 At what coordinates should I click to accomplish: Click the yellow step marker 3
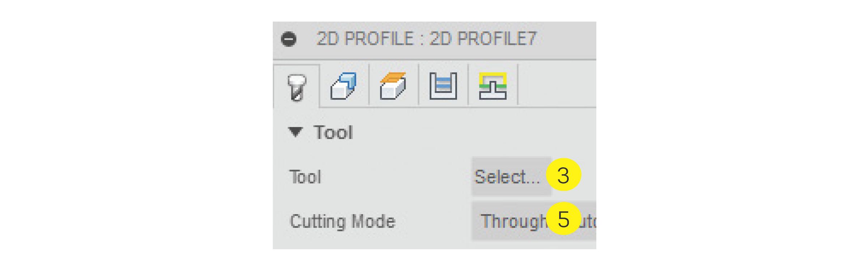pyautogui.click(x=563, y=176)
